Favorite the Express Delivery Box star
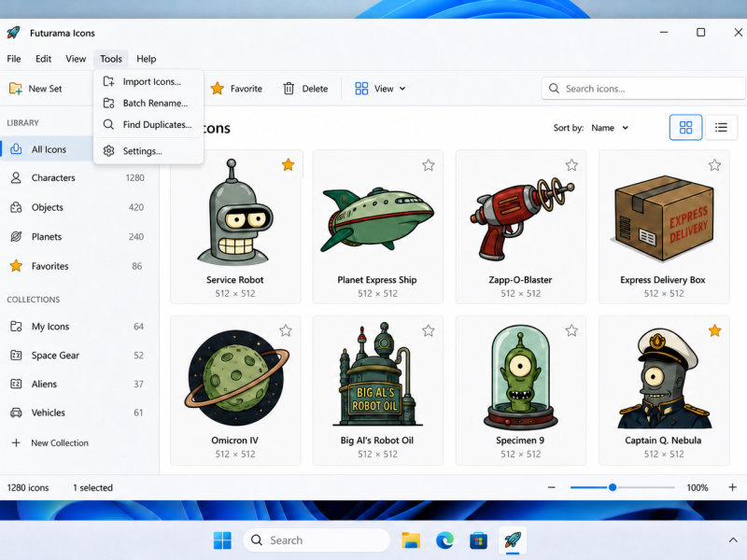Screen dimensions: 747x560 714,165
